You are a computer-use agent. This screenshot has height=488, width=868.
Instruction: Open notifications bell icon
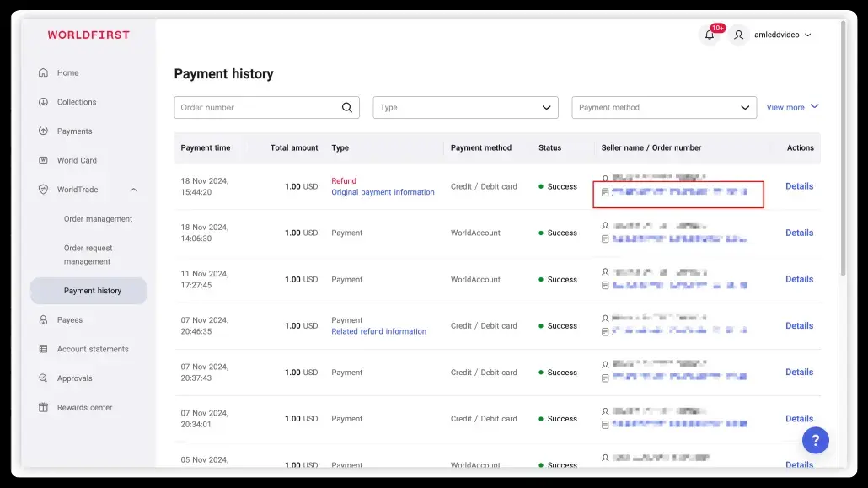(710, 35)
